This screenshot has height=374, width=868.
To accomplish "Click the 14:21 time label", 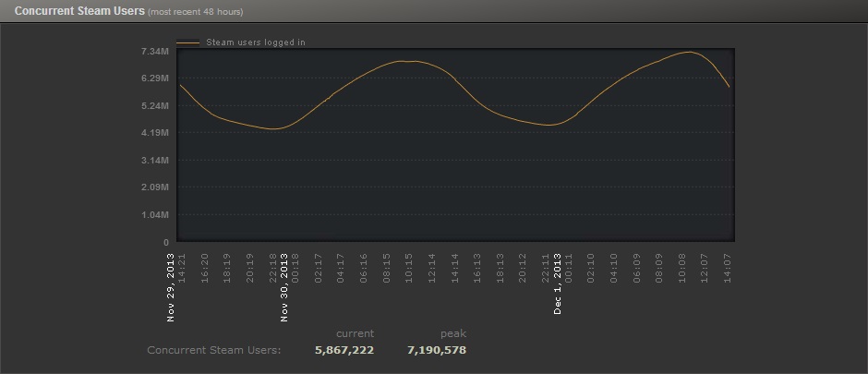I will [x=182, y=269].
